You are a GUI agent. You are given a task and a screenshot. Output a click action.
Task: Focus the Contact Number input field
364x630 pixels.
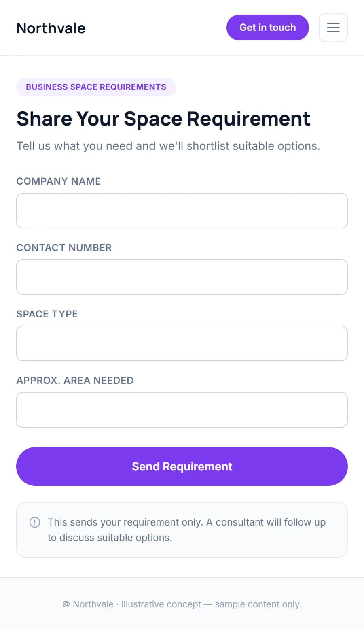(x=182, y=277)
